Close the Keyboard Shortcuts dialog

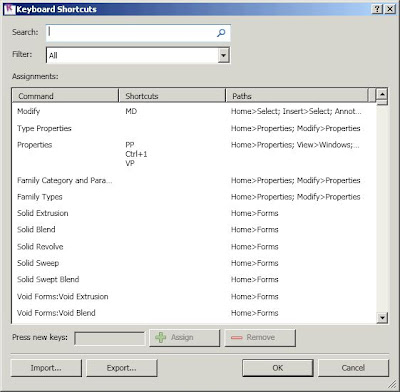(389, 9)
